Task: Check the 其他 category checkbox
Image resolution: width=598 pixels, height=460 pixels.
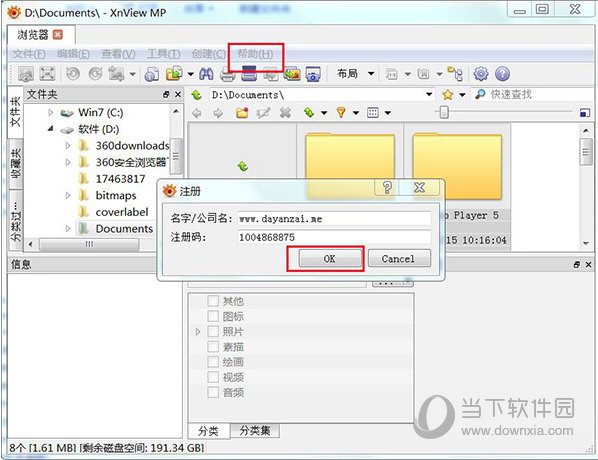Action: pos(213,301)
